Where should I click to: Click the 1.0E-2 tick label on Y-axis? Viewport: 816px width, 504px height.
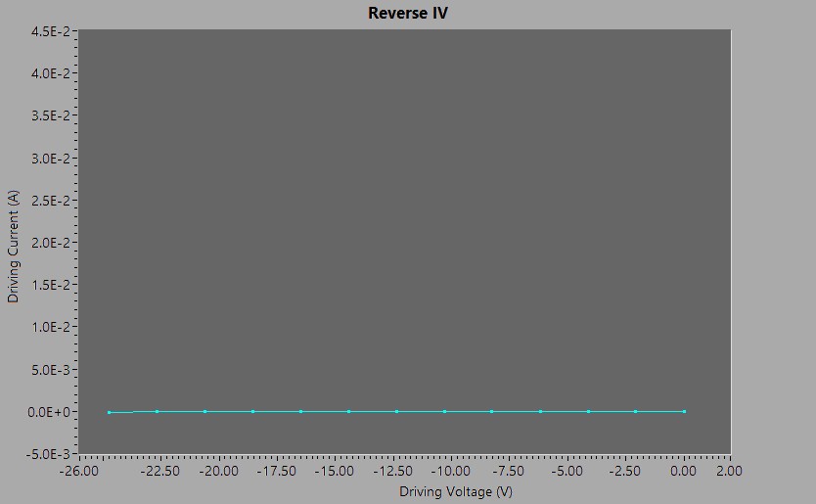click(50, 328)
